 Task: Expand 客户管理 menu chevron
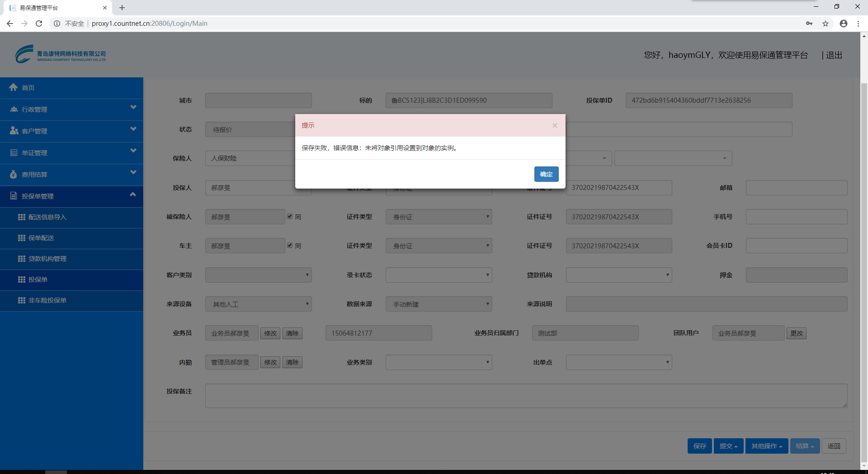pyautogui.click(x=133, y=129)
